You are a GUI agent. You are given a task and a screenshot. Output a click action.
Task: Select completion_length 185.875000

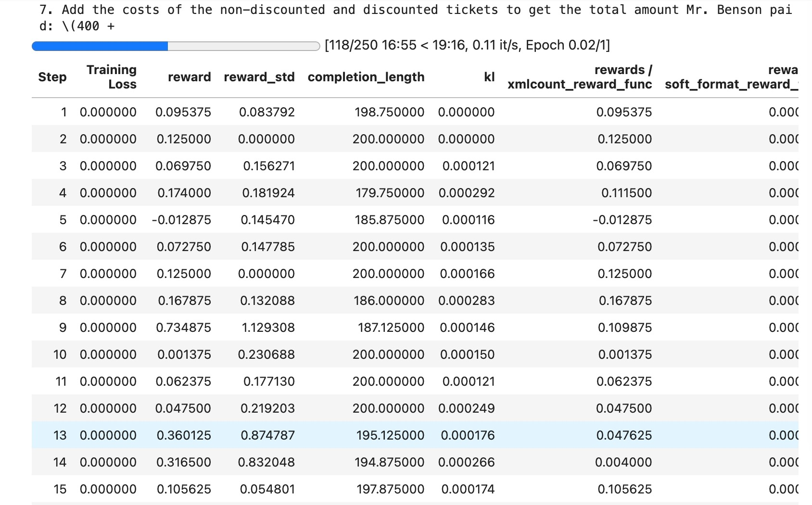tap(390, 220)
